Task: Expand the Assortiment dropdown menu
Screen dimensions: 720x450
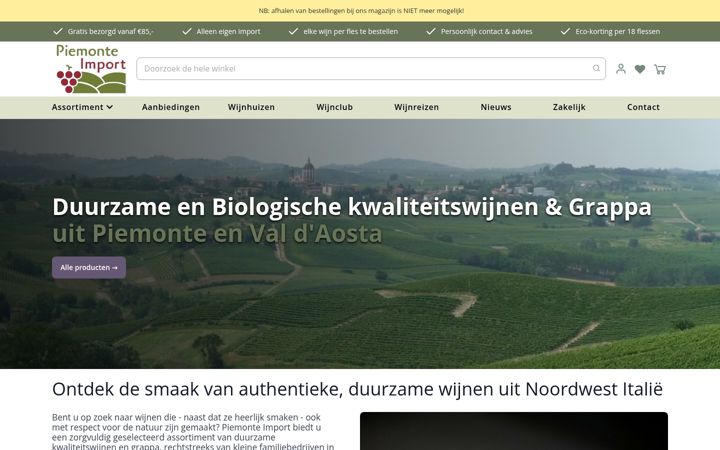Action: coord(82,107)
